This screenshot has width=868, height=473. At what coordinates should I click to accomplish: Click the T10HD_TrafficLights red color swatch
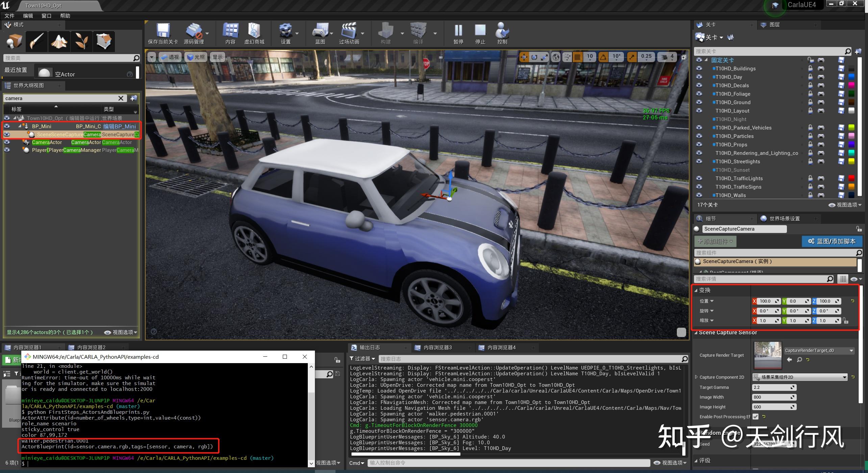(x=851, y=179)
